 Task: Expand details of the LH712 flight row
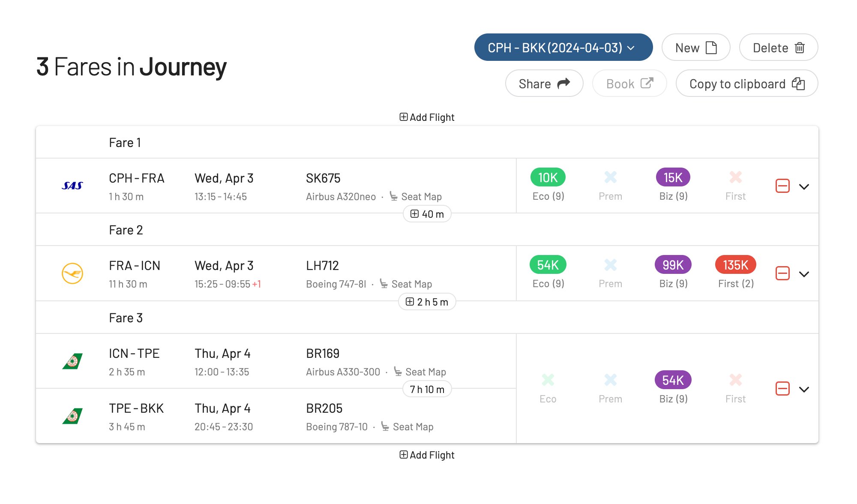pos(805,274)
